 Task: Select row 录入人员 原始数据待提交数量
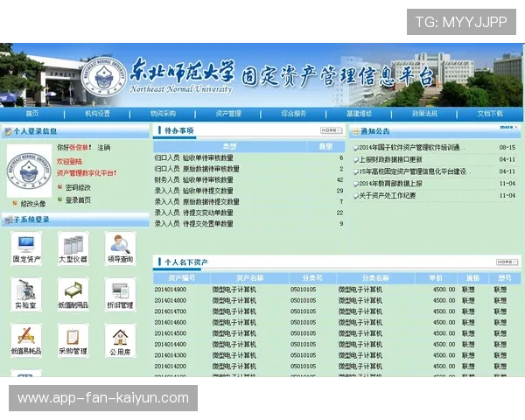[248, 201]
